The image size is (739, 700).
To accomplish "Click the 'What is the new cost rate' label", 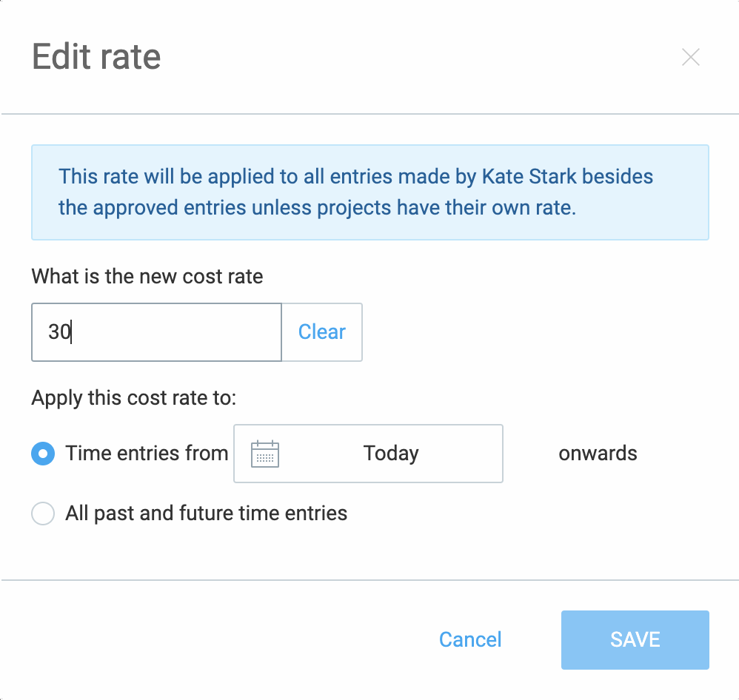I will coord(147,276).
